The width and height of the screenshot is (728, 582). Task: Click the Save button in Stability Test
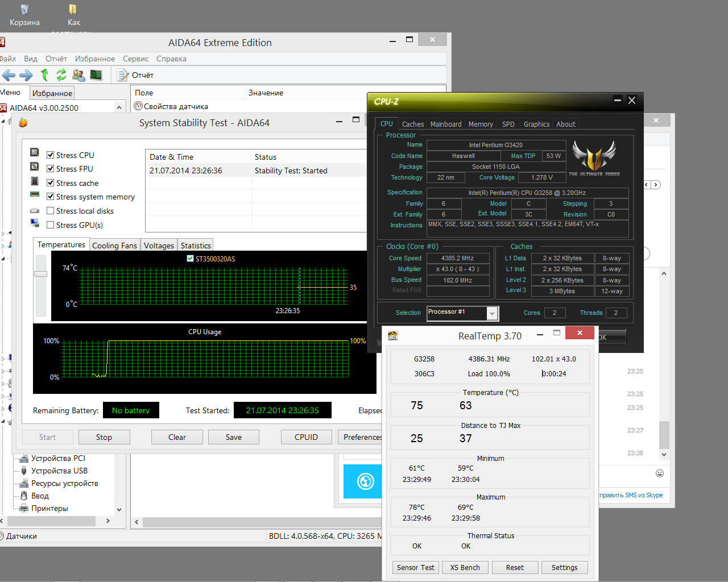(234, 437)
